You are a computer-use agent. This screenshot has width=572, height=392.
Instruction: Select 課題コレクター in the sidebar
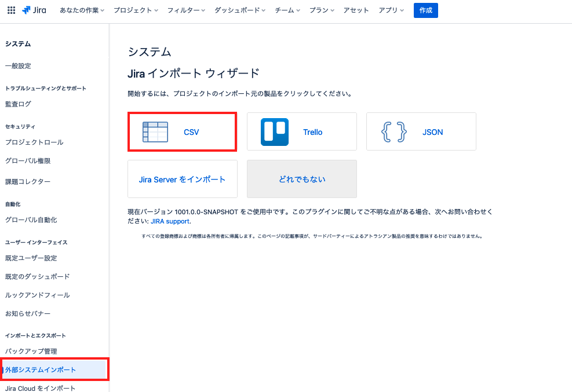tap(28, 181)
